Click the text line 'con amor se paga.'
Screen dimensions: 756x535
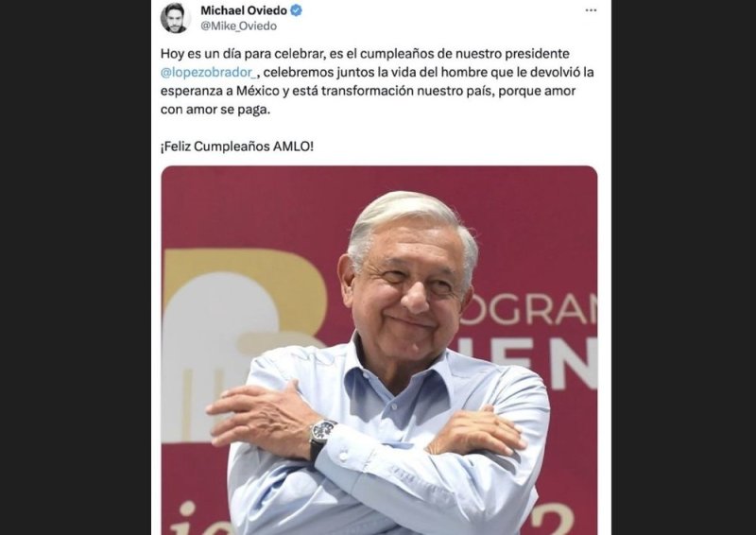click(215, 110)
